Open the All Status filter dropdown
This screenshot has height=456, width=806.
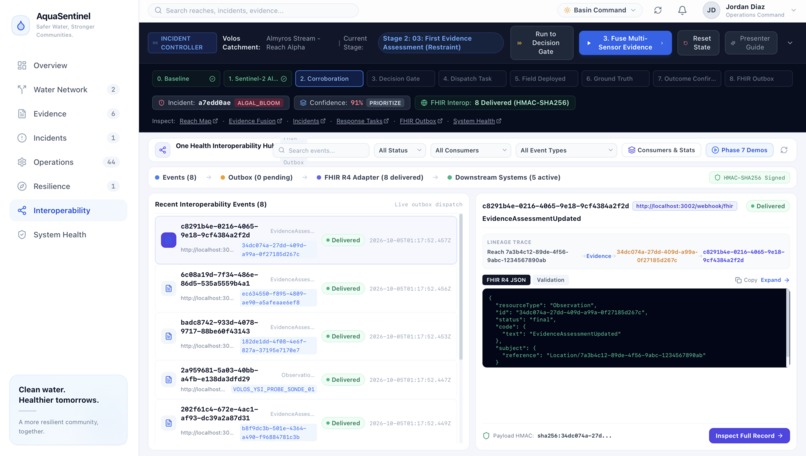[x=399, y=150]
